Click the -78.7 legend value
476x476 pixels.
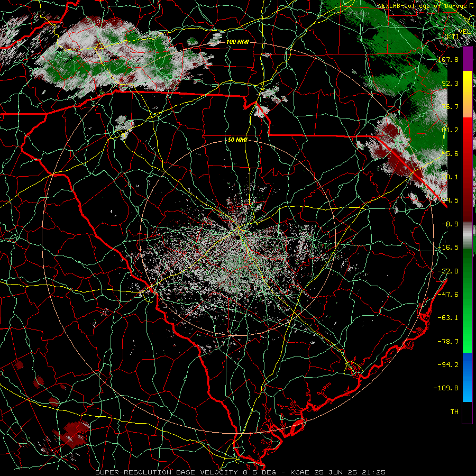click(x=448, y=342)
